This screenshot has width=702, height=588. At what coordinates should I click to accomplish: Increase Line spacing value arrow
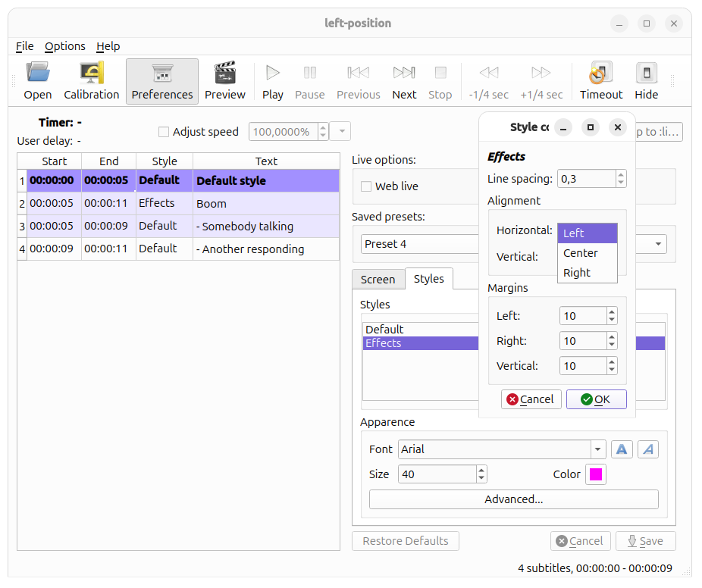click(621, 175)
